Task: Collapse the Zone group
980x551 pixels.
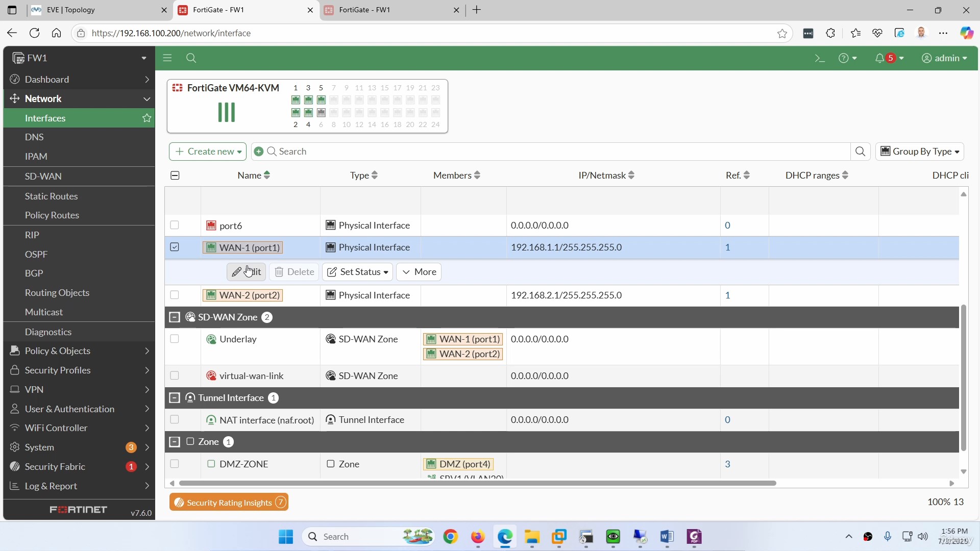Action: [x=175, y=442]
